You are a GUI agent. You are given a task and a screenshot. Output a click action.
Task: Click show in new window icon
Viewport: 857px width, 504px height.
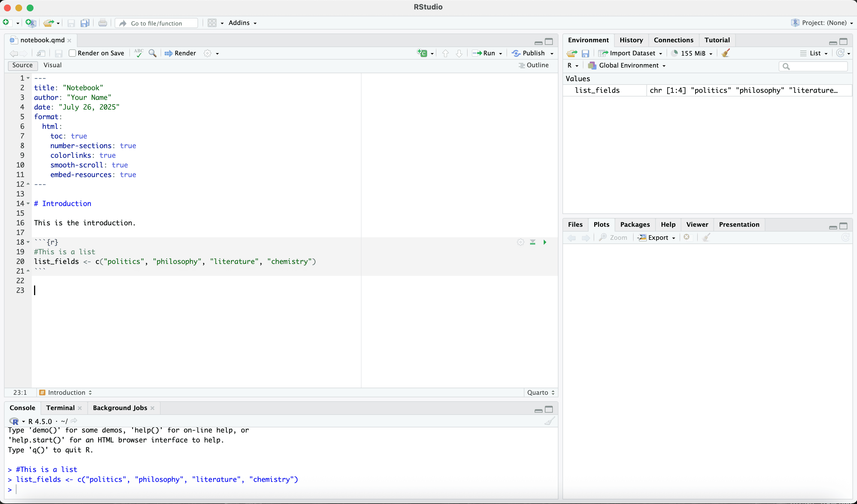click(x=41, y=53)
